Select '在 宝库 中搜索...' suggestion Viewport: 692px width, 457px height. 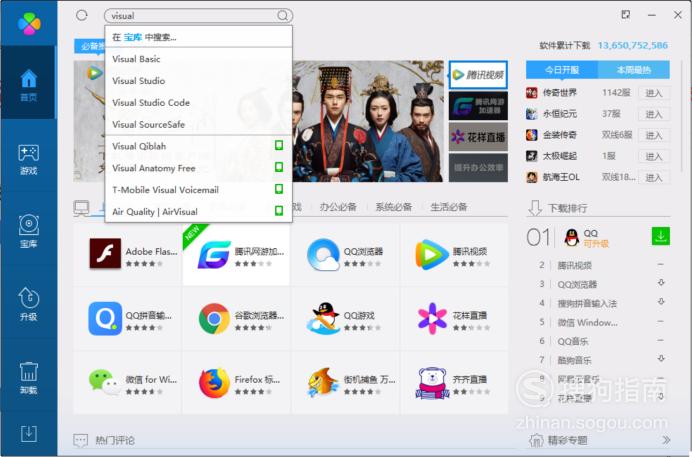[x=199, y=37]
